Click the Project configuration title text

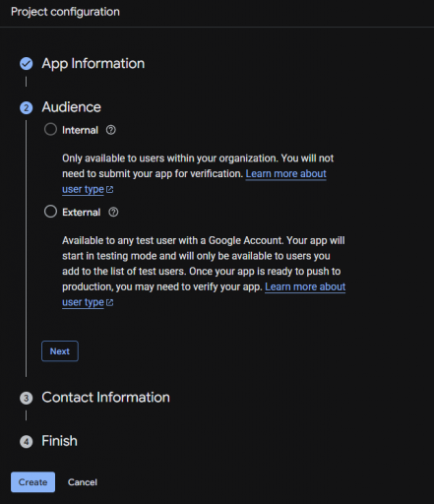(65, 12)
